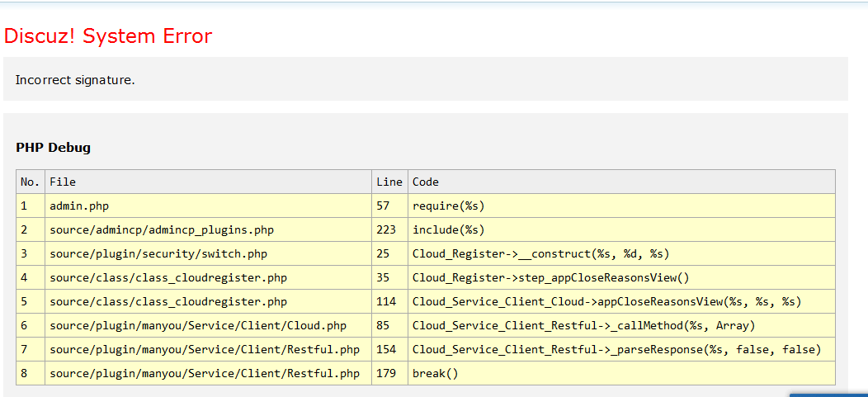
Task: Click the require(%s) code cell
Action: coord(448,206)
